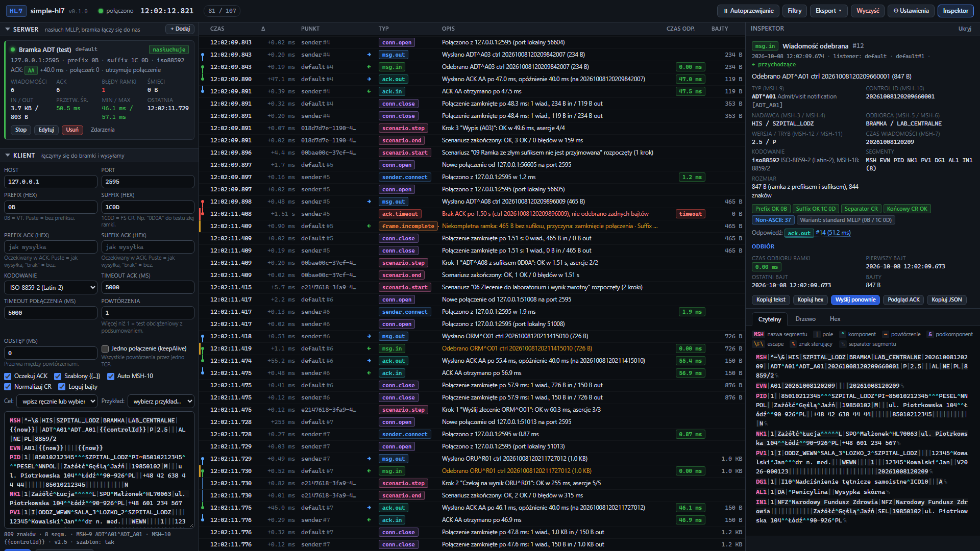Click the outgoing arrow on ADT^A08 row
Image resolution: width=980 pixels, height=551 pixels.
[x=369, y=202]
